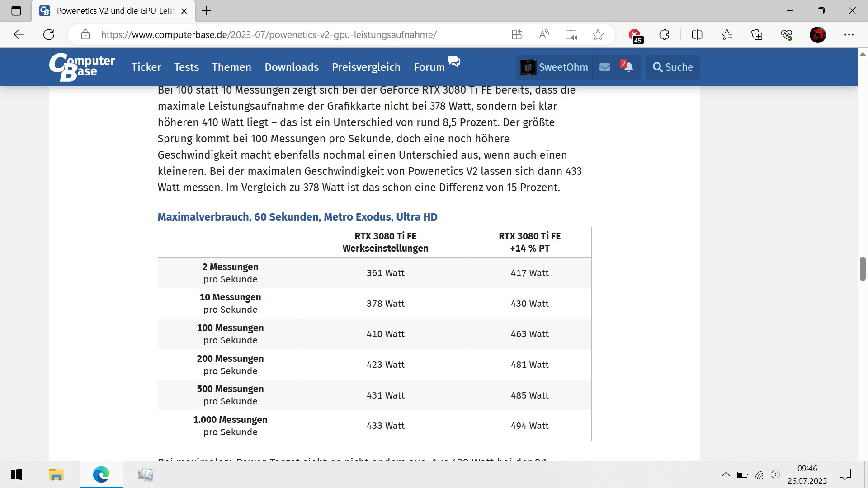
Task: Open forum speech bubbles icon
Action: point(454,62)
